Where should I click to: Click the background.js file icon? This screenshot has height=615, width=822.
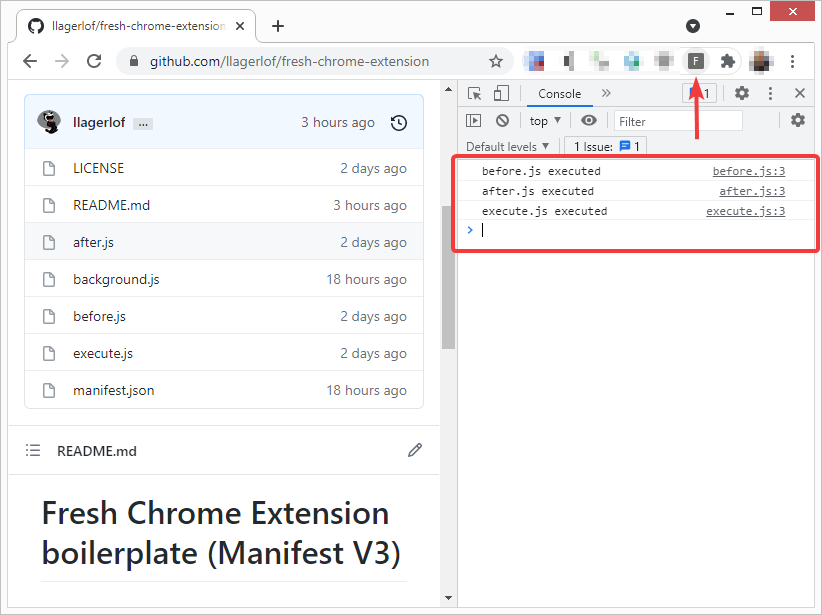click(x=49, y=279)
